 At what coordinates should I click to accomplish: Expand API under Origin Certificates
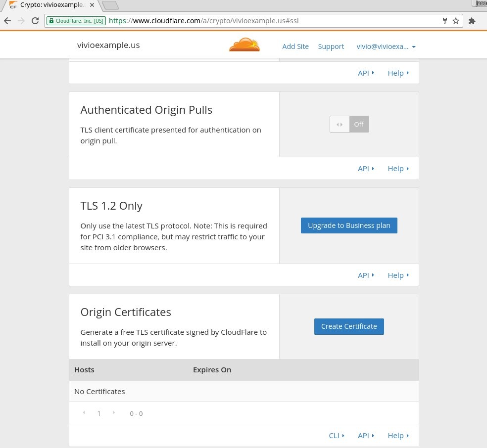pyautogui.click(x=366, y=436)
